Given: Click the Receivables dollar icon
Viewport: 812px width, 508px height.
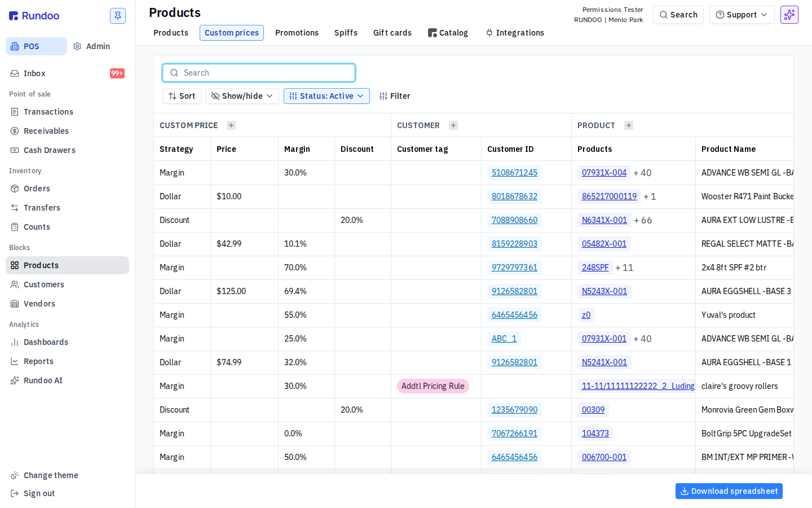Looking at the screenshot, I should pyautogui.click(x=15, y=131).
